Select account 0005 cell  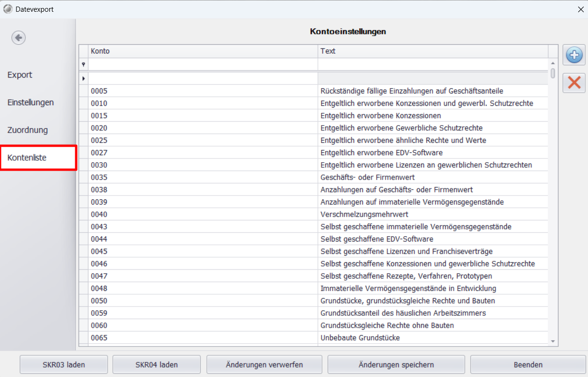[x=203, y=91]
